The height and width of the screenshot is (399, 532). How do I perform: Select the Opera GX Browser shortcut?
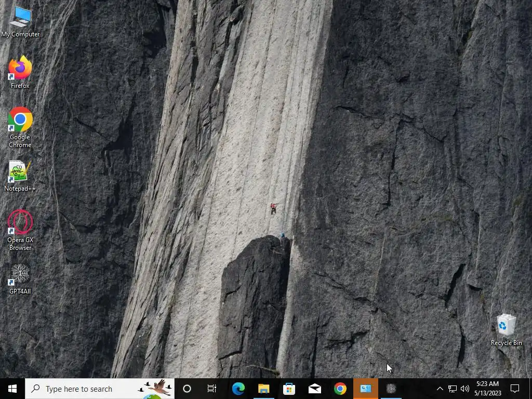tap(20, 230)
